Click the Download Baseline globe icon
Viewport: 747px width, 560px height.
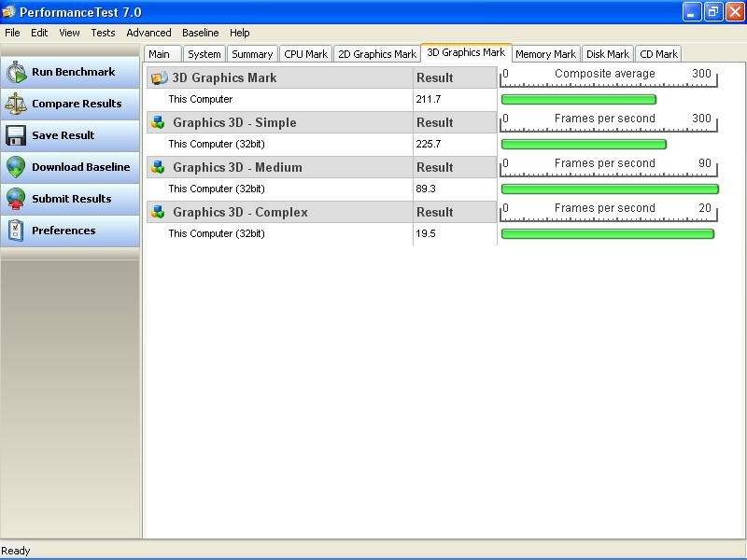16,167
